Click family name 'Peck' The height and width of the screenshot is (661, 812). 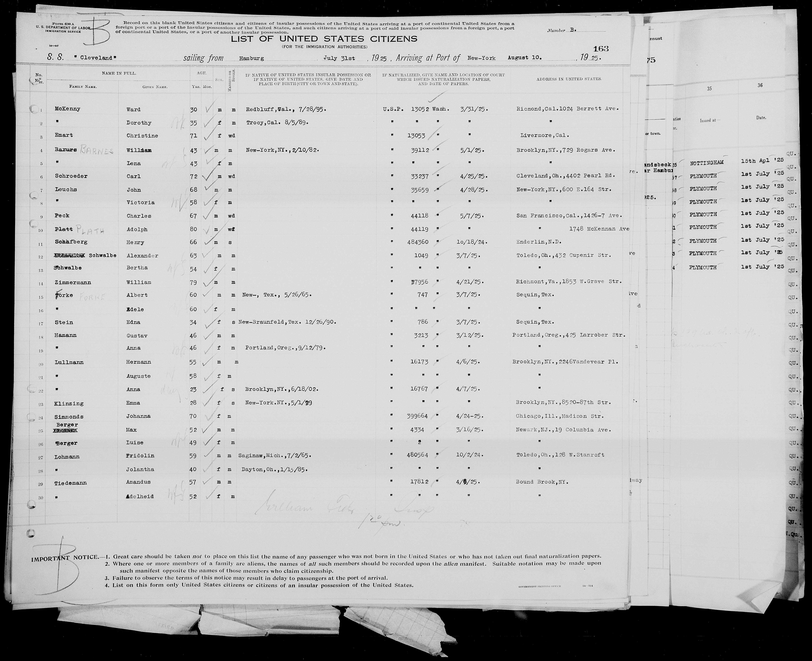tap(62, 216)
